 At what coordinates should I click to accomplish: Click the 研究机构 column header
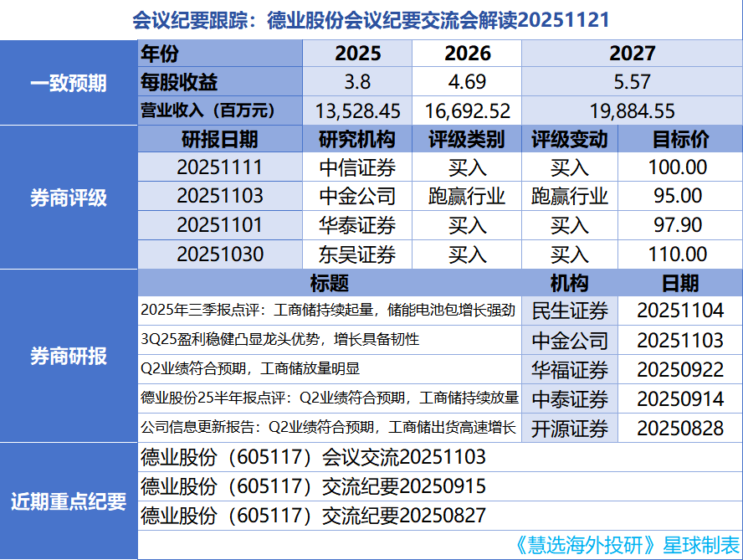pos(357,140)
